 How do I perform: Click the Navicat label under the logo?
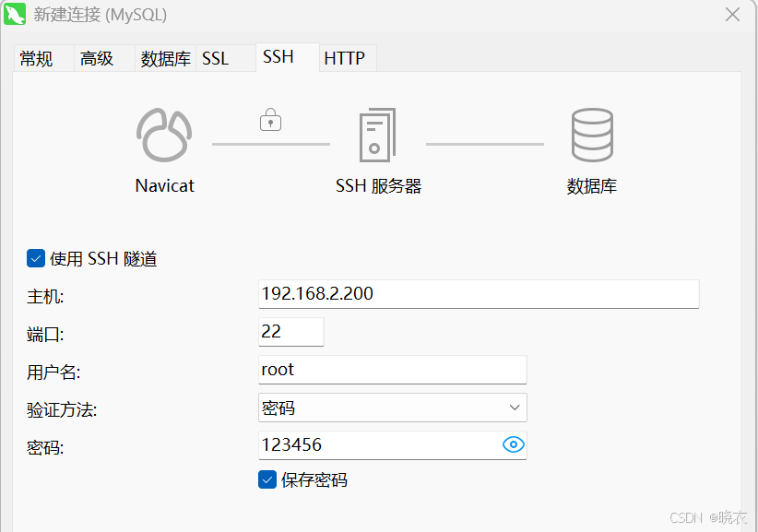164,185
